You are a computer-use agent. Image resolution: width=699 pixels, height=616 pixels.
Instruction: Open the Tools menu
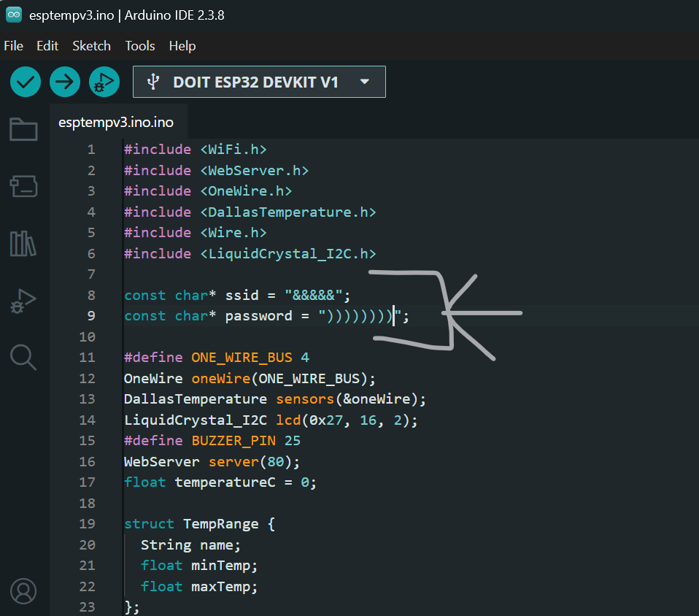click(x=140, y=46)
